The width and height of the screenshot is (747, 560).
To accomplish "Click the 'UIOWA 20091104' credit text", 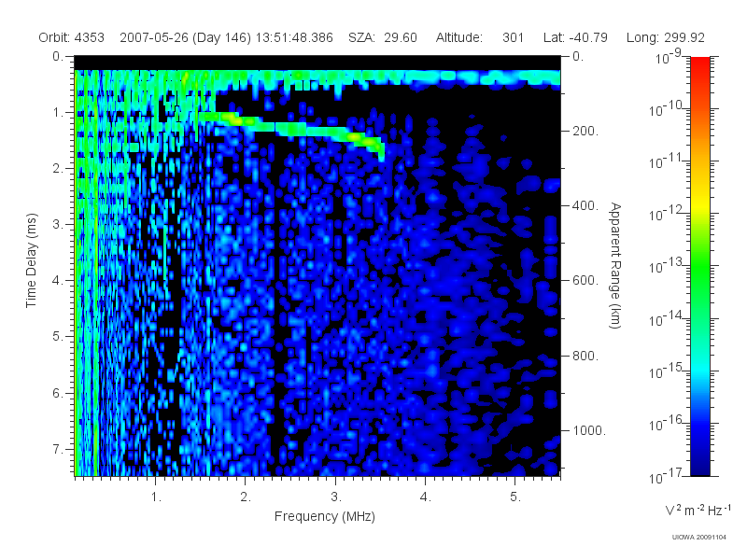I will coord(698,538).
